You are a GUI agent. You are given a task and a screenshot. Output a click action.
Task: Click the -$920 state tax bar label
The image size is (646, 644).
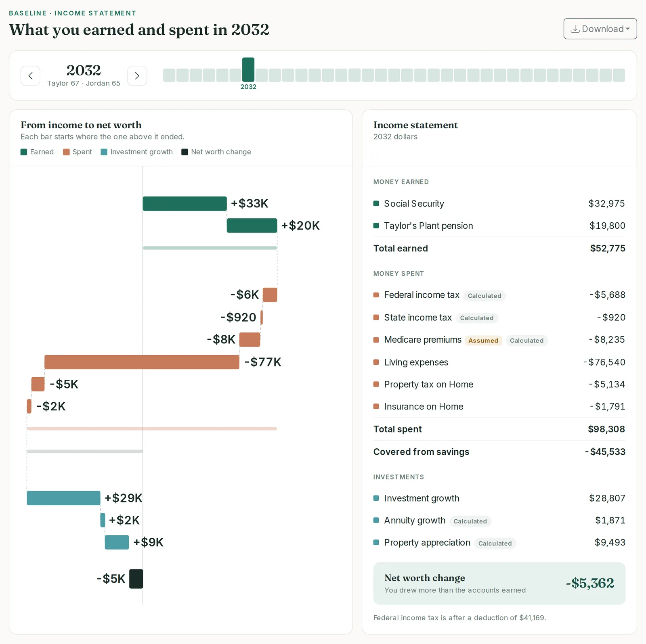click(238, 317)
